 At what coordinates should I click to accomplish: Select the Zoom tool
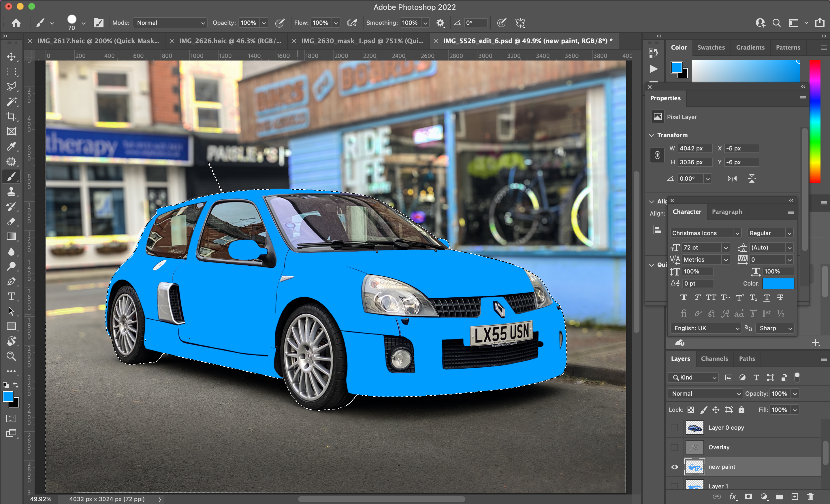point(11,356)
